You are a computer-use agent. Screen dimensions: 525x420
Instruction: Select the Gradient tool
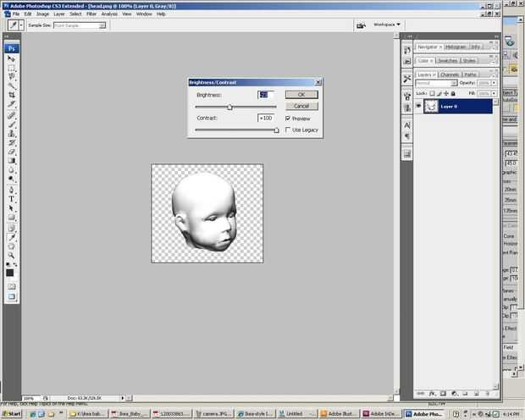click(x=11, y=161)
